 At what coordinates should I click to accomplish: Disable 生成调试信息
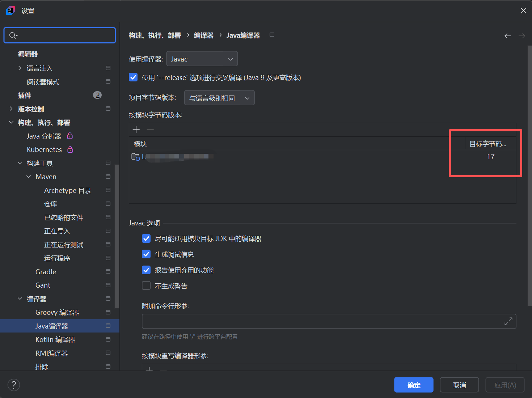pos(146,254)
